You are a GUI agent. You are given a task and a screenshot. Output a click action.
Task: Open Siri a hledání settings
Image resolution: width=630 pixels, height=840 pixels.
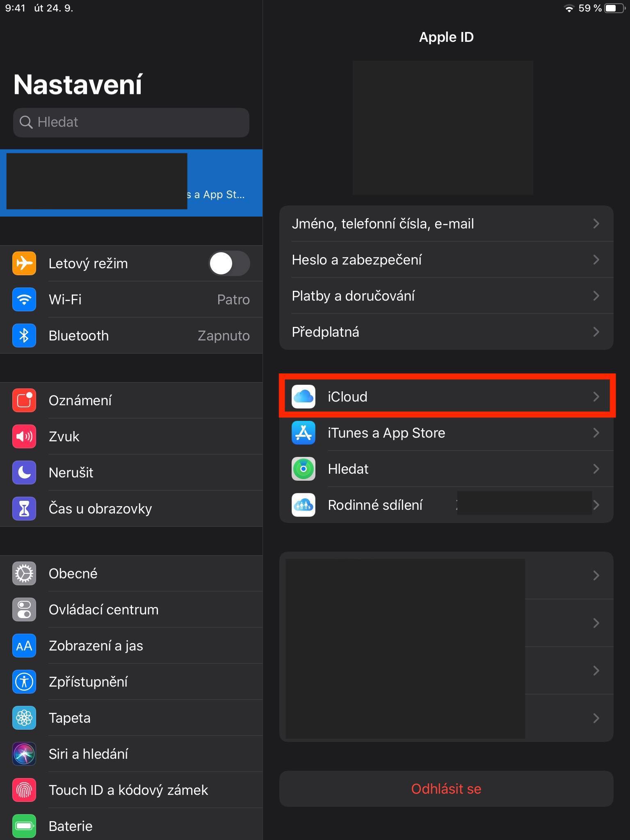(131, 753)
